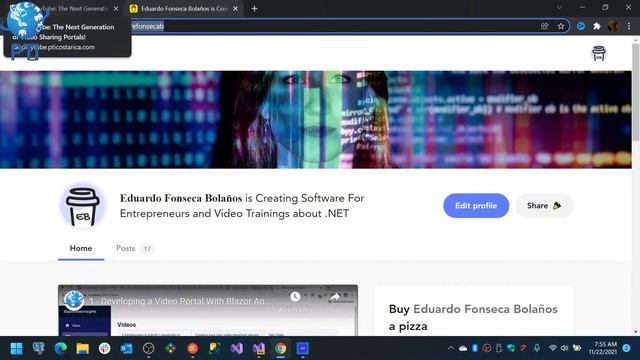Click the share page icon in address bar
Viewport: 640px width, 360px height.
pos(544,26)
